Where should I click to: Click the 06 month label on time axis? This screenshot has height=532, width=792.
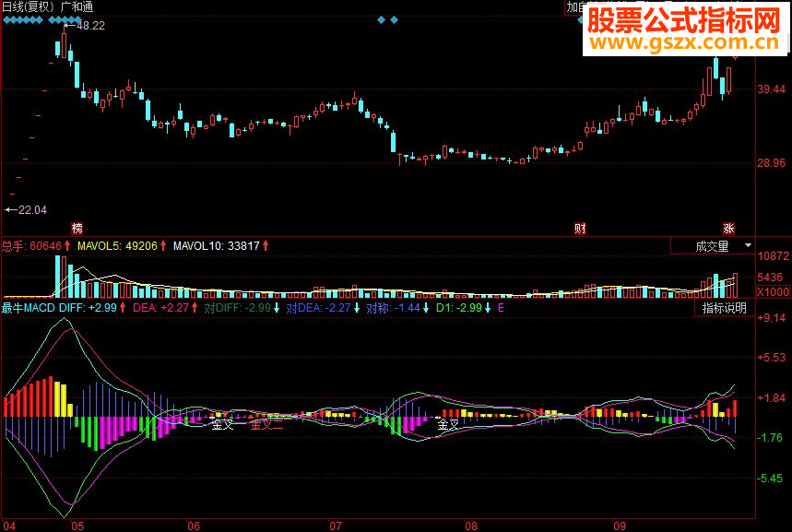[194, 526]
